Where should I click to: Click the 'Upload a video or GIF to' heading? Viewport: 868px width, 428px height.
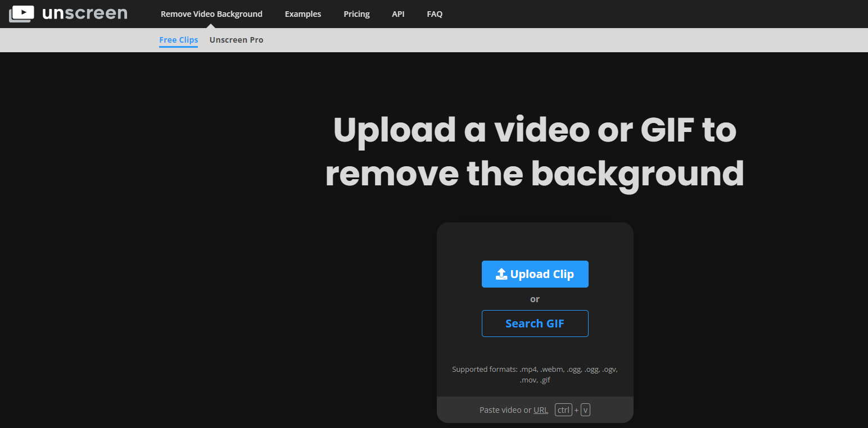click(x=535, y=130)
